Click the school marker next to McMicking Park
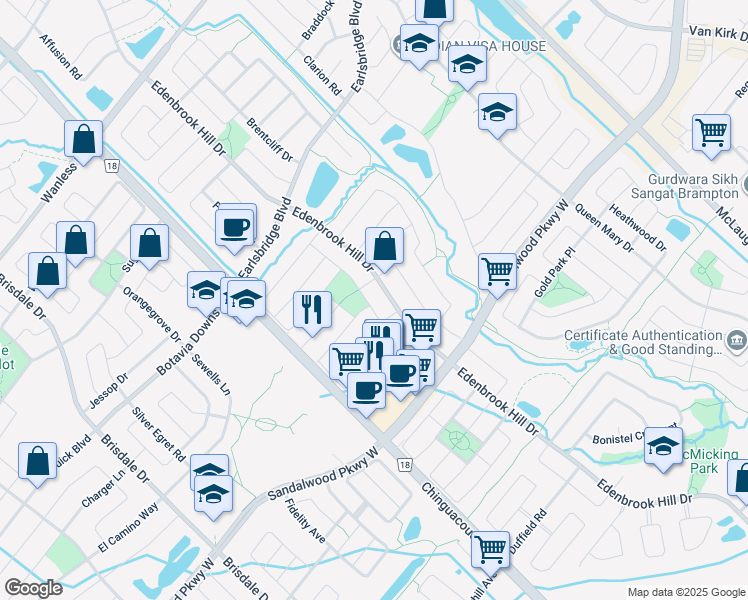This screenshot has height=600, width=748. [663, 446]
